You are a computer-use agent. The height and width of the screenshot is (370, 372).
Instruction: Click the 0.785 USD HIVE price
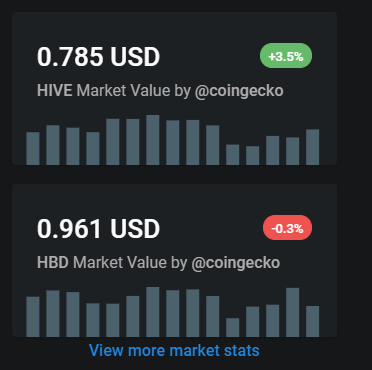tap(98, 57)
